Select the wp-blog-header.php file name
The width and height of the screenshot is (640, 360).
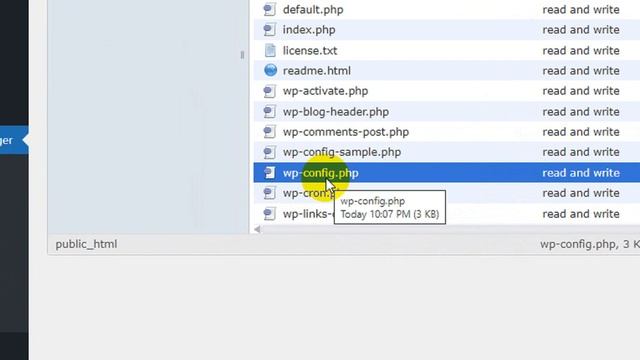[336, 112]
